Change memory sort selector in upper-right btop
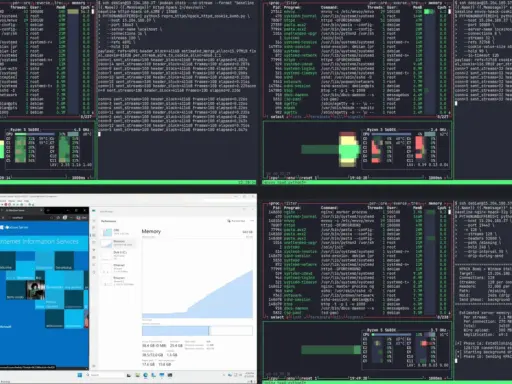 coord(435,3)
